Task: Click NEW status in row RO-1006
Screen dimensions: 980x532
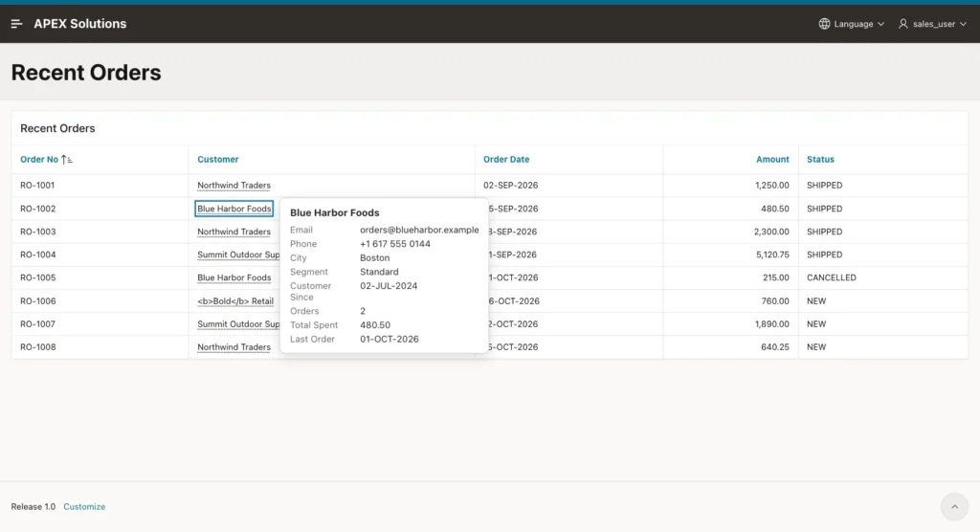Action: click(816, 300)
